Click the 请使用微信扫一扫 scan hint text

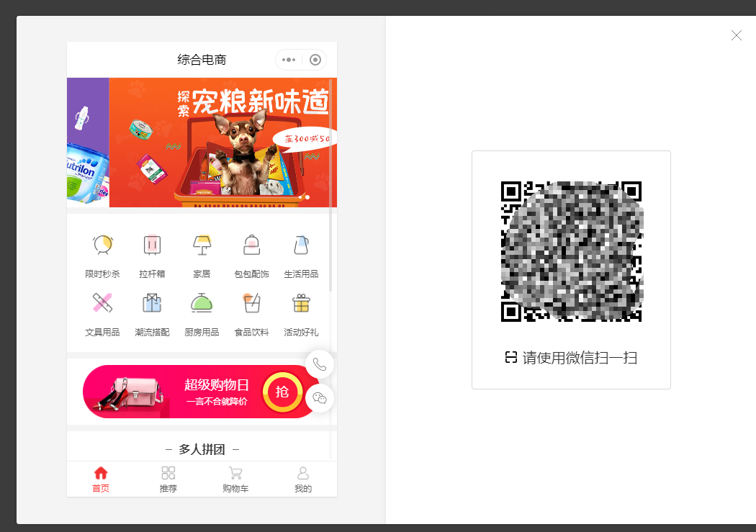pos(580,358)
